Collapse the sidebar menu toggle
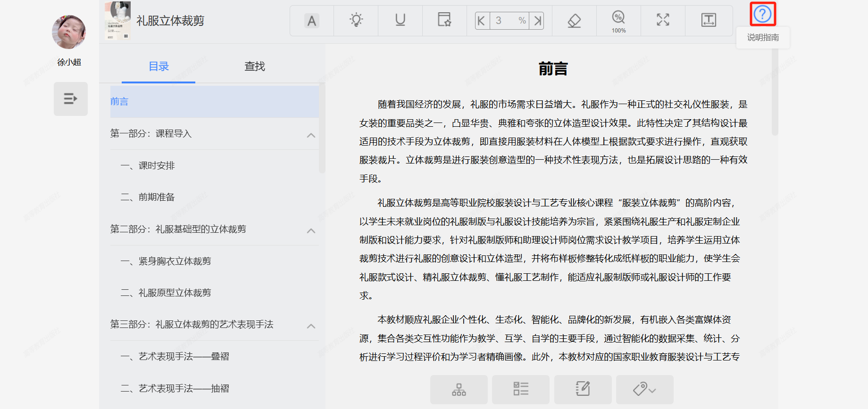Image resolution: width=868 pixels, height=409 pixels. [x=71, y=99]
